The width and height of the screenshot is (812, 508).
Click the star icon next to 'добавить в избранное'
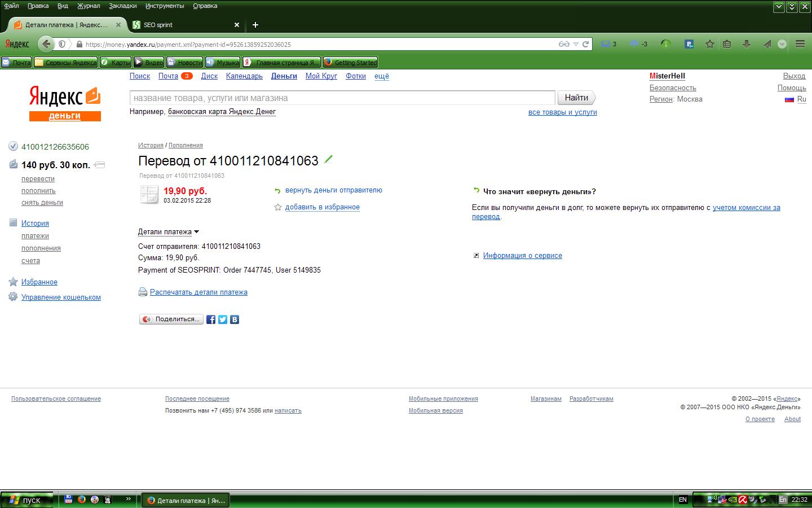277,207
